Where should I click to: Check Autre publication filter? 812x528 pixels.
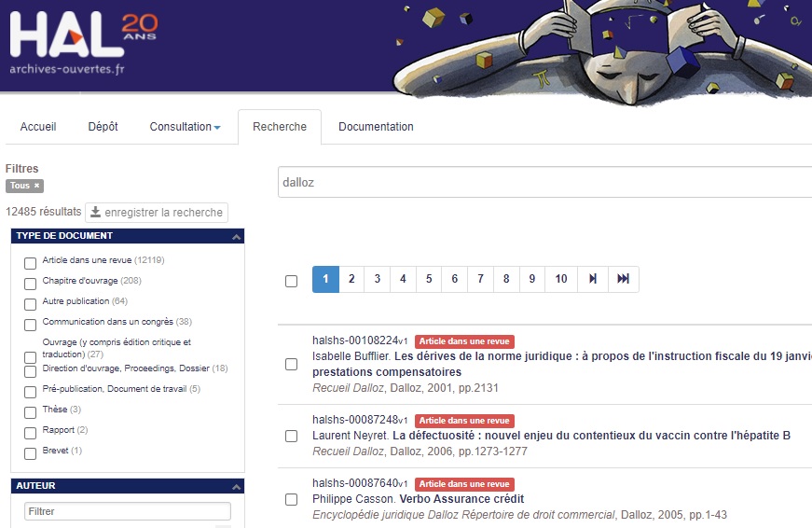[30, 304]
